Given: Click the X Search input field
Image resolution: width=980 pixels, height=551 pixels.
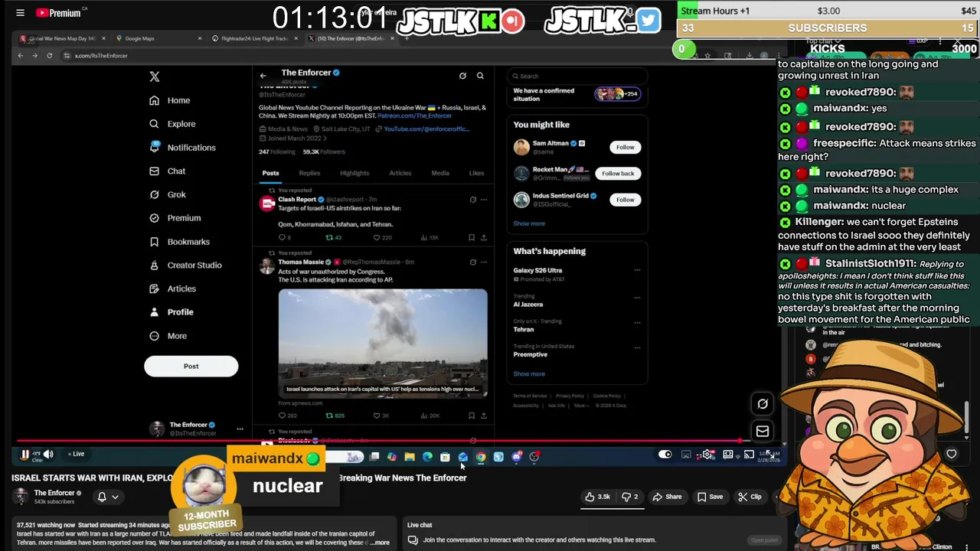Looking at the screenshot, I should coord(577,76).
